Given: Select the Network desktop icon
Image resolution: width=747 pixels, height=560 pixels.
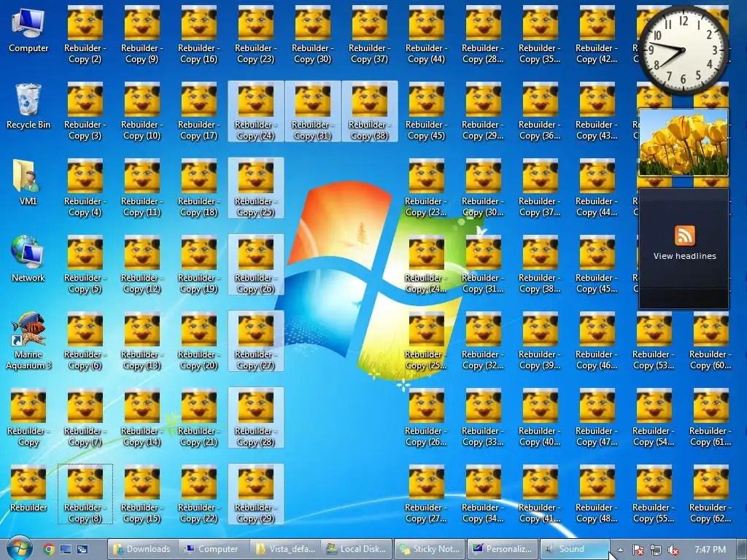Looking at the screenshot, I should point(28,260).
